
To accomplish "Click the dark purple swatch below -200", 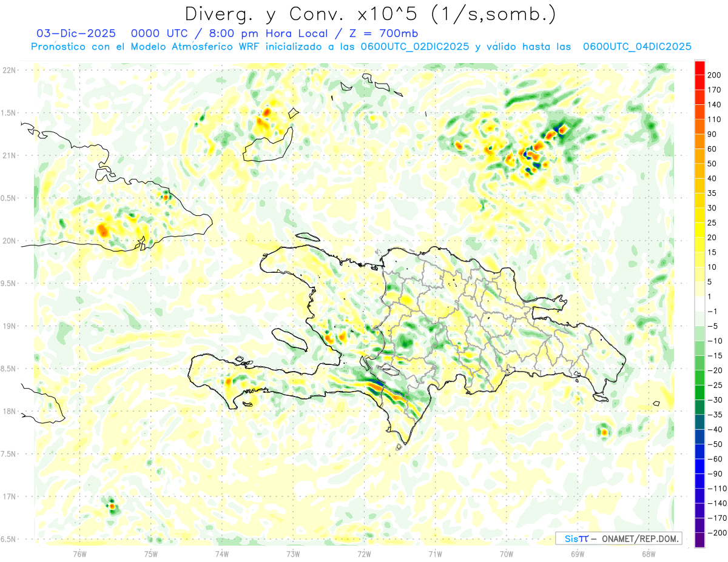I will (699, 540).
